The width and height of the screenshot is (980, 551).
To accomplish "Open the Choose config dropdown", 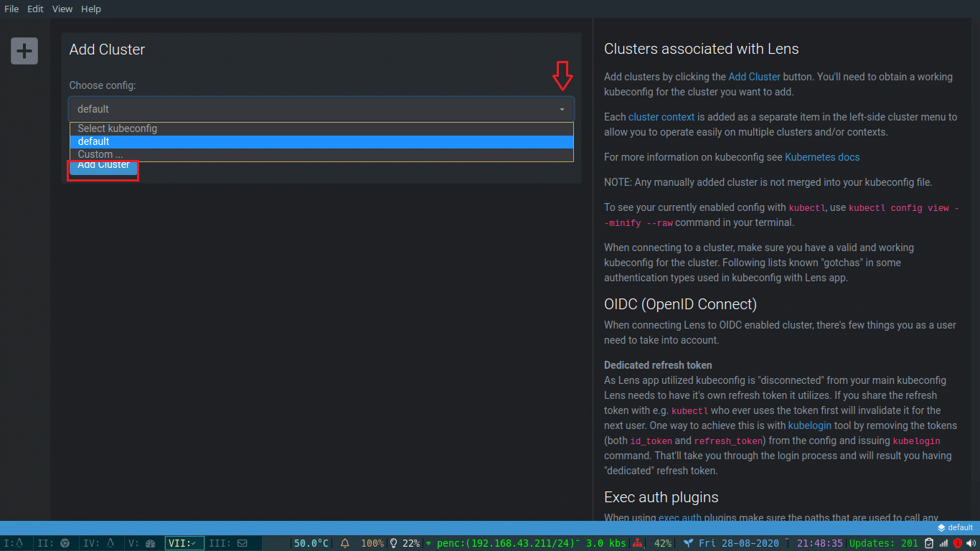I will pos(321,108).
